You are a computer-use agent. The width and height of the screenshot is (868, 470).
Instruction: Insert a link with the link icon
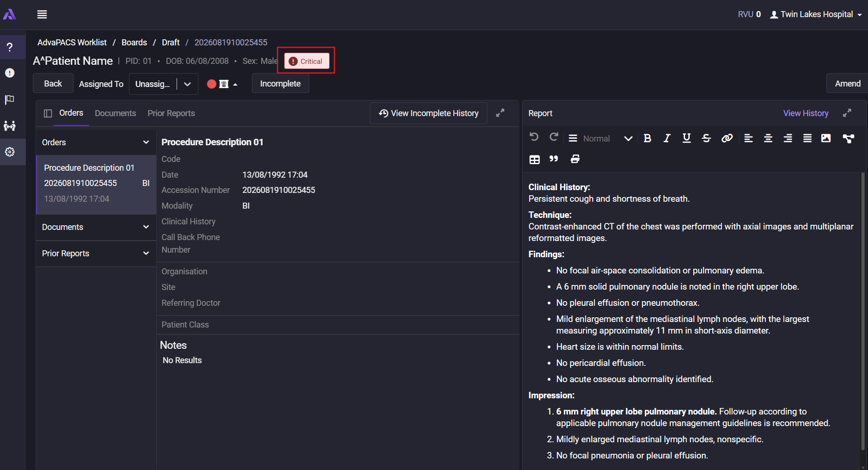[727, 138]
